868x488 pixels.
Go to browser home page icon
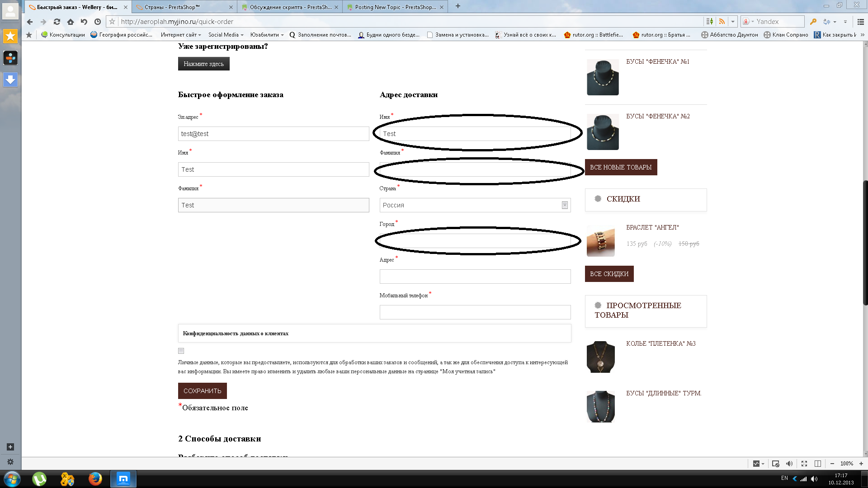tap(71, 22)
